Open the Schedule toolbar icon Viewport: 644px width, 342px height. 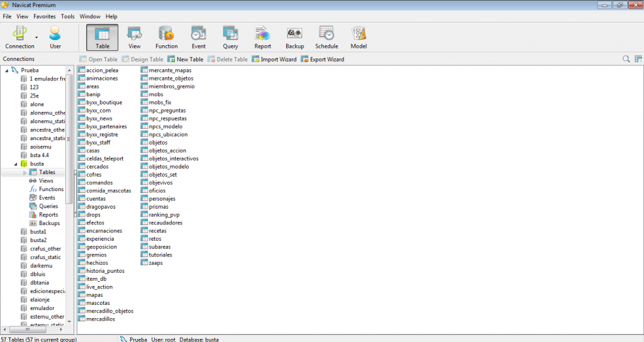pyautogui.click(x=326, y=37)
